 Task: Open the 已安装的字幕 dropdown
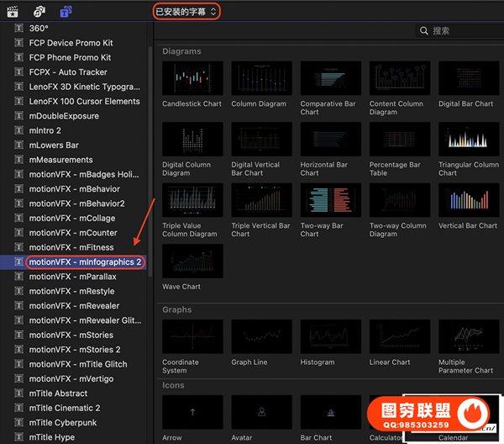click(x=186, y=11)
